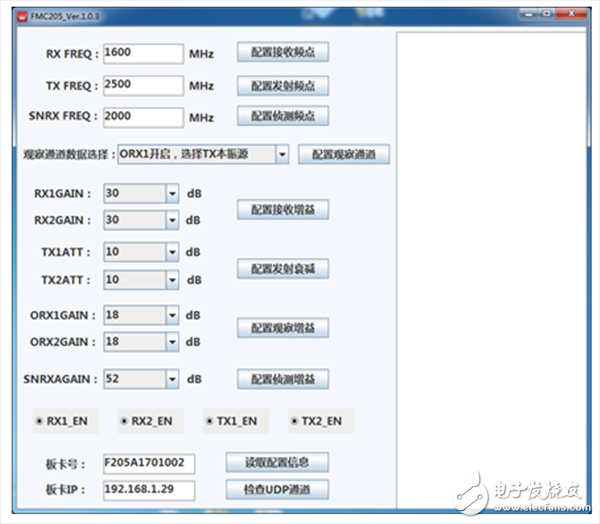Open the TX1ATT dropdown

pyautogui.click(x=141, y=252)
